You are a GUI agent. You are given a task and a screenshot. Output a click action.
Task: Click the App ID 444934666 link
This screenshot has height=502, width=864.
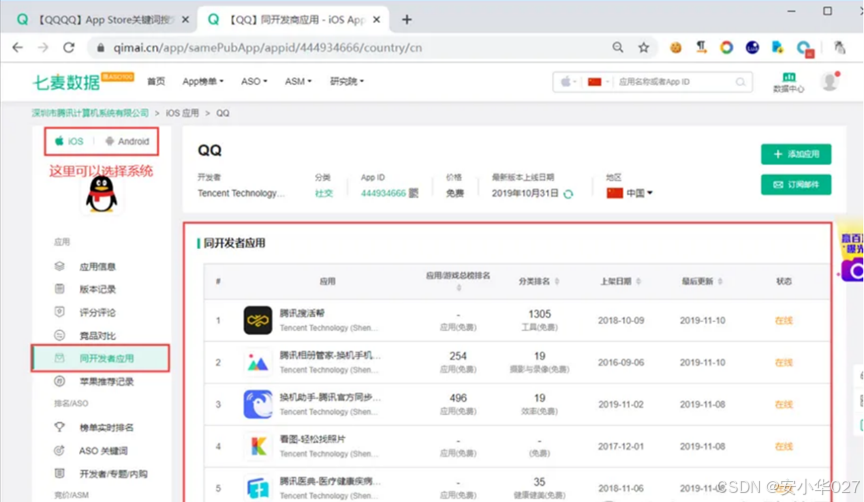click(x=383, y=193)
